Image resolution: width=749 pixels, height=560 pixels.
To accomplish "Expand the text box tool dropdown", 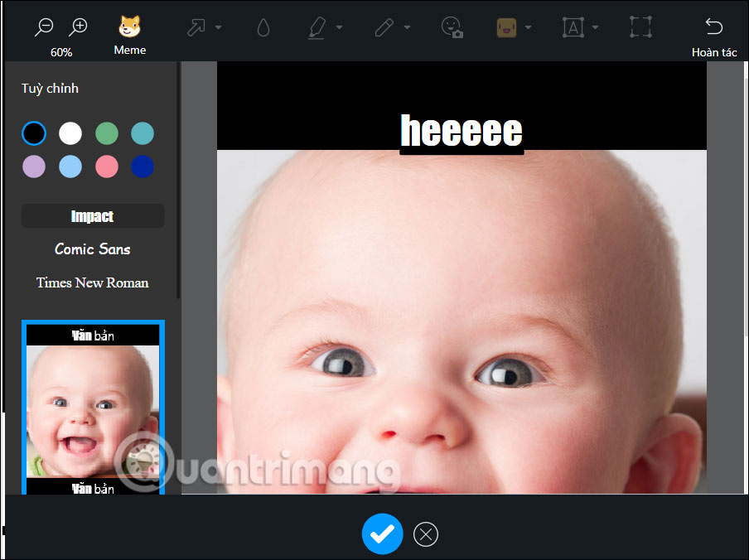I will (x=595, y=27).
